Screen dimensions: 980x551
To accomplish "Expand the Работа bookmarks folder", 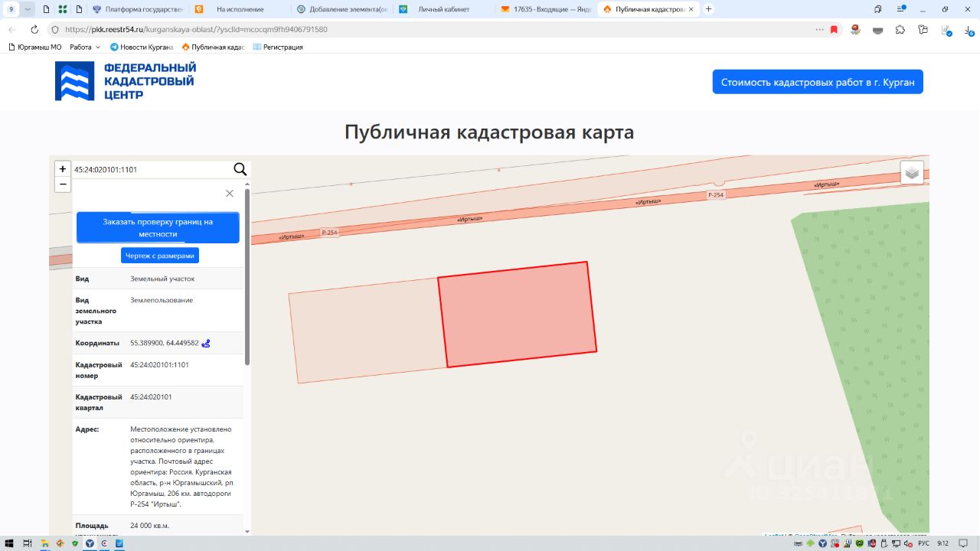I will click(x=85, y=47).
